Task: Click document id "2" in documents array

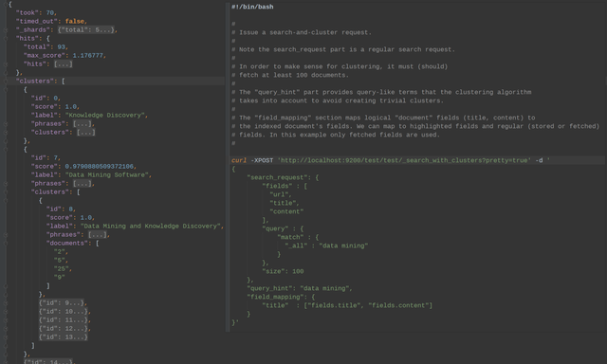Action: pos(59,251)
